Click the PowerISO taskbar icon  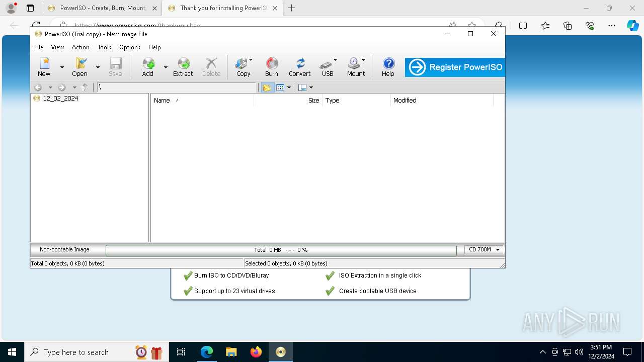pos(281,352)
